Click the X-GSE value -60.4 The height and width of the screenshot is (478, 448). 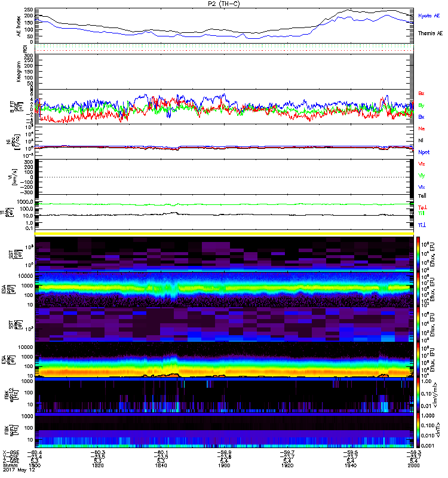click(35, 452)
